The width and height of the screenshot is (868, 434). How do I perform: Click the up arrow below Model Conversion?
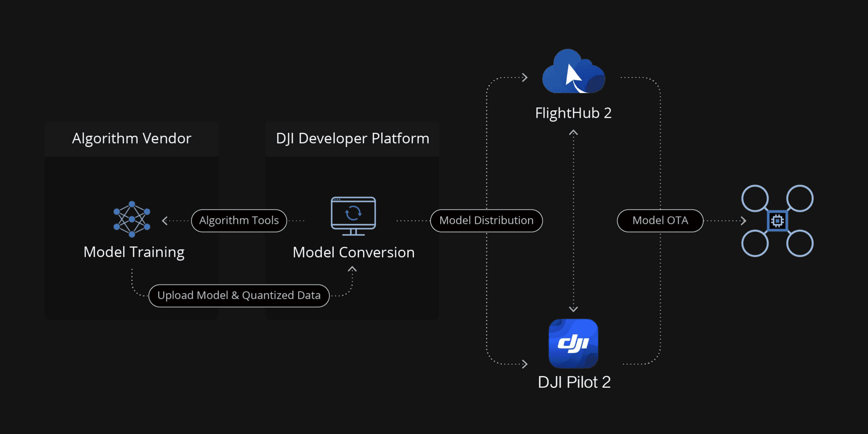tap(352, 269)
